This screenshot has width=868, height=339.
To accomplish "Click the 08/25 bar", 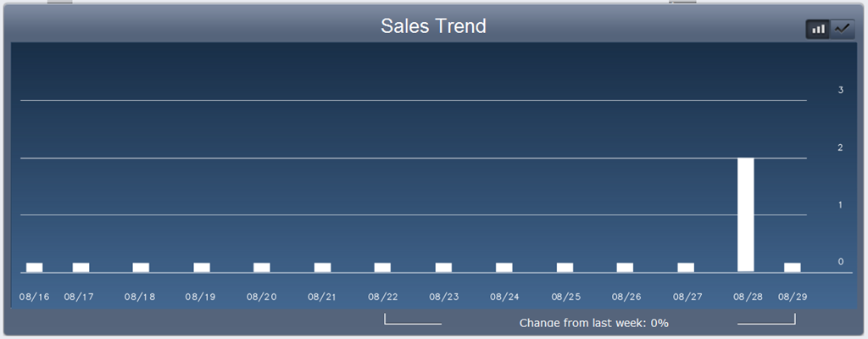I will (x=565, y=267).
